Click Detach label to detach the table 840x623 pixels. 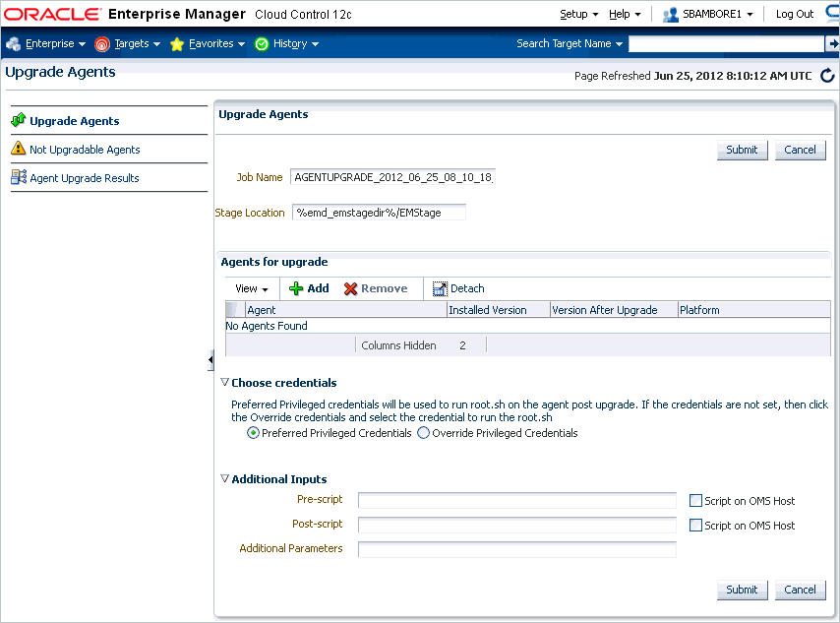(467, 288)
